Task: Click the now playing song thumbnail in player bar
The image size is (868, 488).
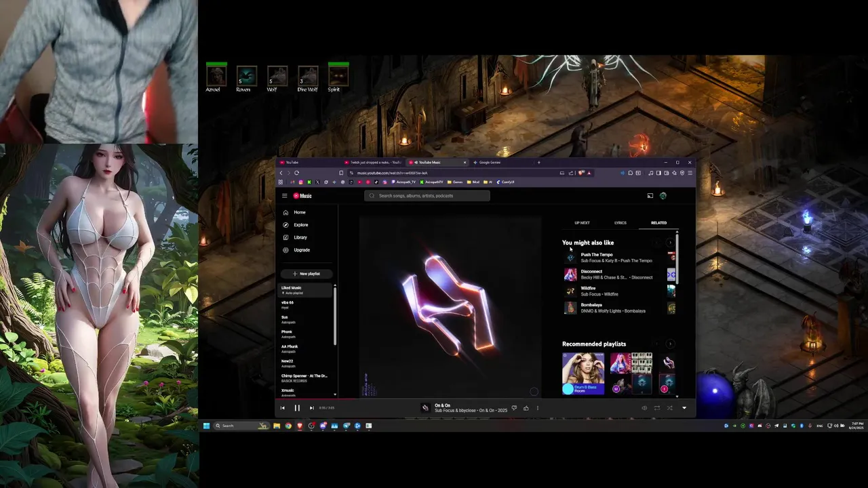Action: coord(425,408)
